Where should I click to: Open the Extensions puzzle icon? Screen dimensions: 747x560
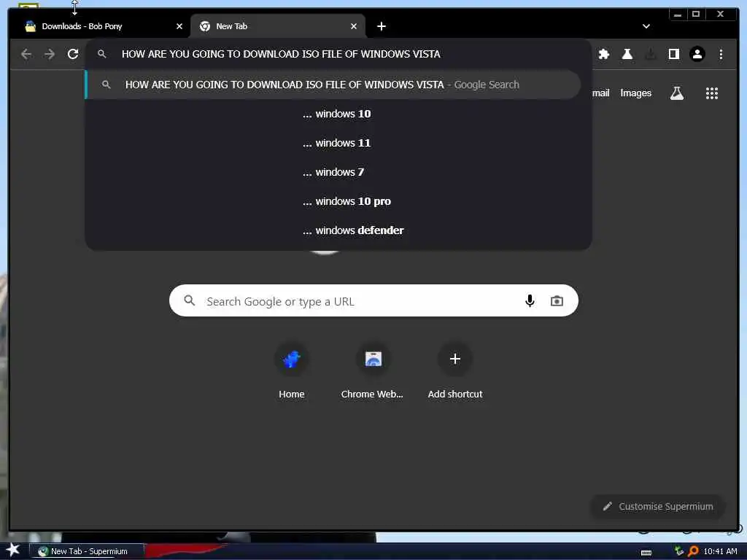tap(604, 54)
